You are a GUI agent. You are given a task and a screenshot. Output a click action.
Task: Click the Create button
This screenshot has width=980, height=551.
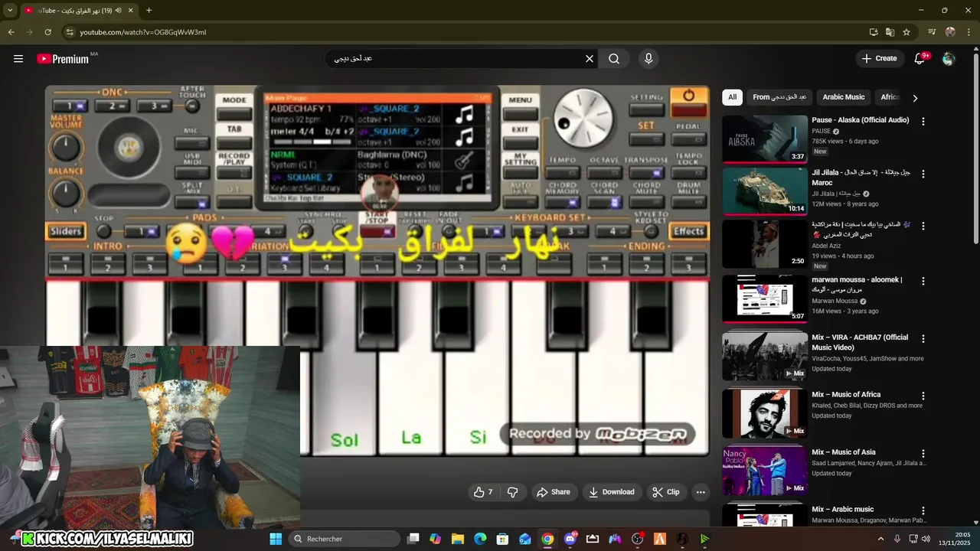tap(879, 58)
